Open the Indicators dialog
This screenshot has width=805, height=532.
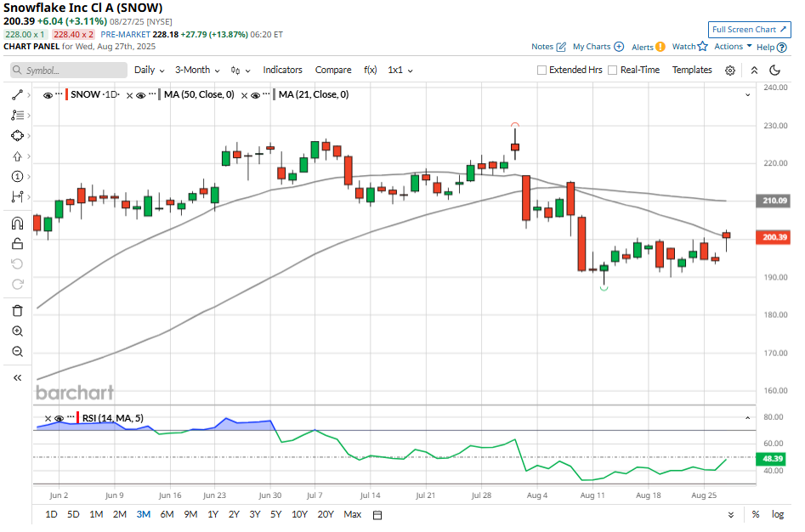tap(282, 70)
